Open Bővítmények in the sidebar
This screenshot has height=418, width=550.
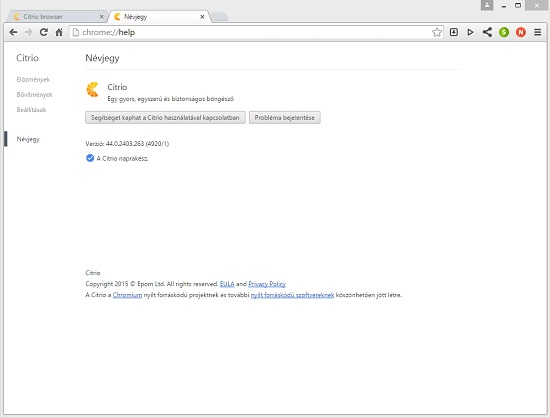[34, 95]
